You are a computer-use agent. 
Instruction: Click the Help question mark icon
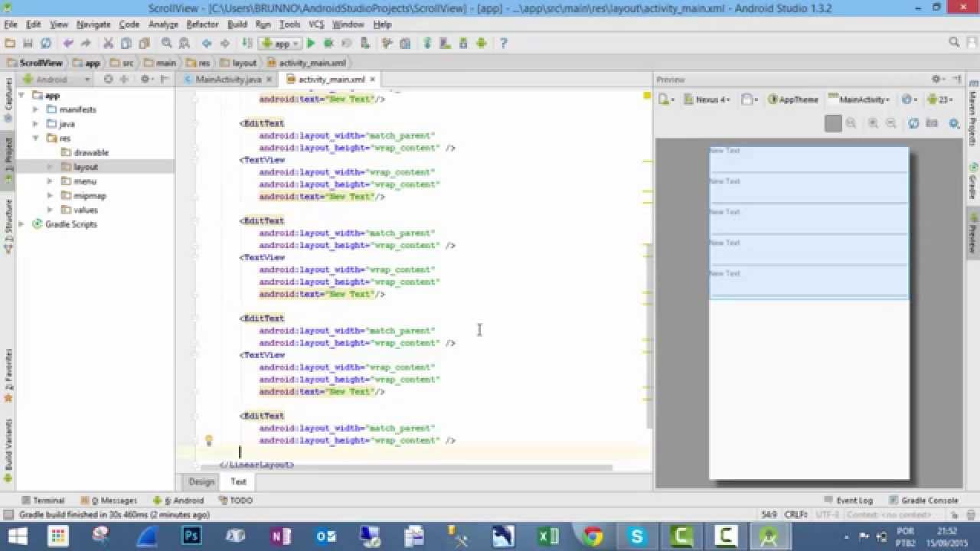pos(503,44)
